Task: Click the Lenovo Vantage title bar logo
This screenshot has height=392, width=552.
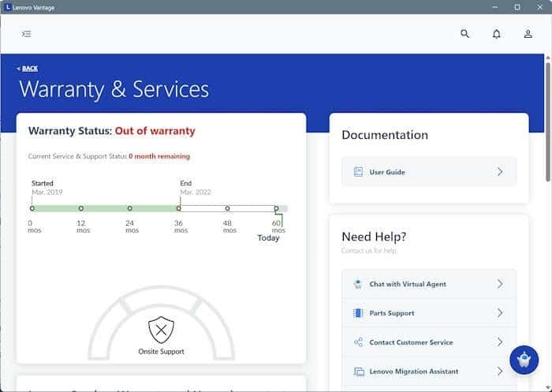Action: [x=7, y=6]
